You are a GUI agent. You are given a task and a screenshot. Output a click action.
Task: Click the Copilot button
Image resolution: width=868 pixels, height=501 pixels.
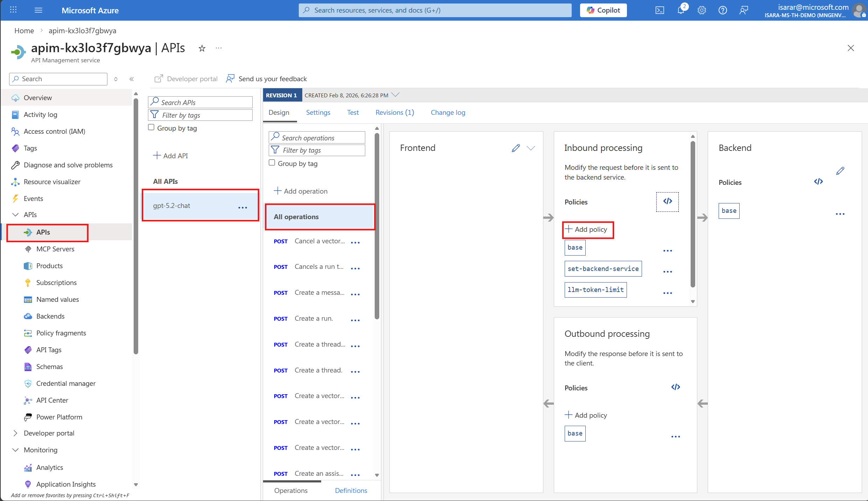(603, 10)
